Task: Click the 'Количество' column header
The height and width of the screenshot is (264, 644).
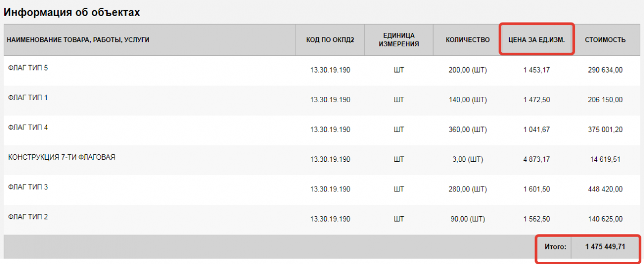Action: 468,40
